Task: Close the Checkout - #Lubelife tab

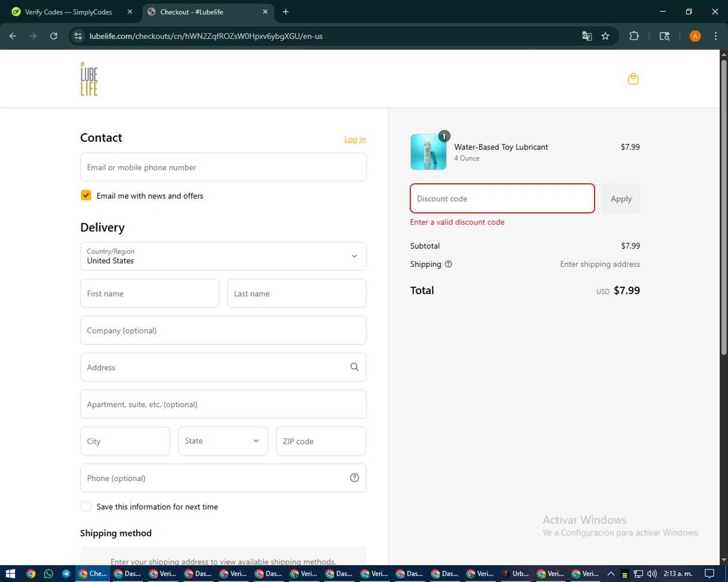Action: pyautogui.click(x=265, y=12)
